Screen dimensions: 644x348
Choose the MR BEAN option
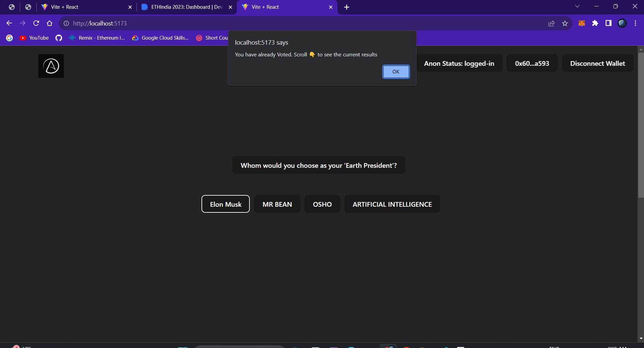click(x=277, y=204)
